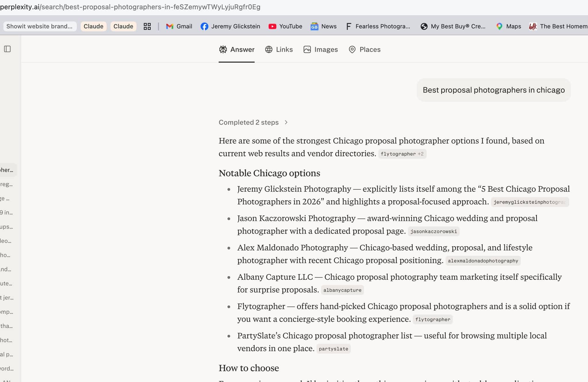The height and width of the screenshot is (382, 588).
Task: Open the YouTube bookmark
Action: click(x=285, y=26)
